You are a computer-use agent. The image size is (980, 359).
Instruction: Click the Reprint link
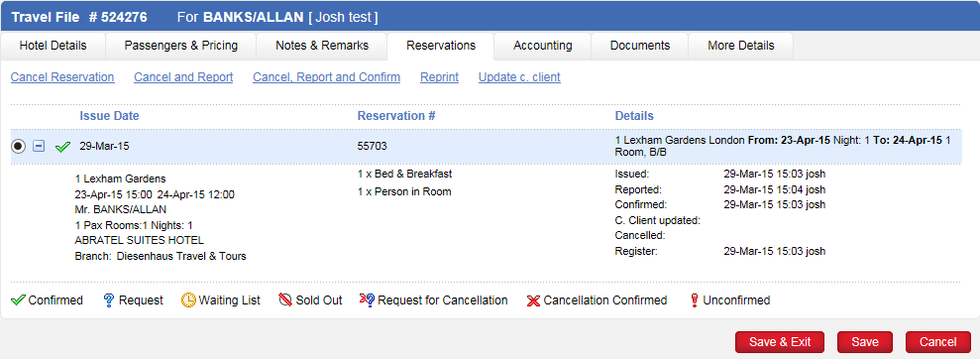439,77
